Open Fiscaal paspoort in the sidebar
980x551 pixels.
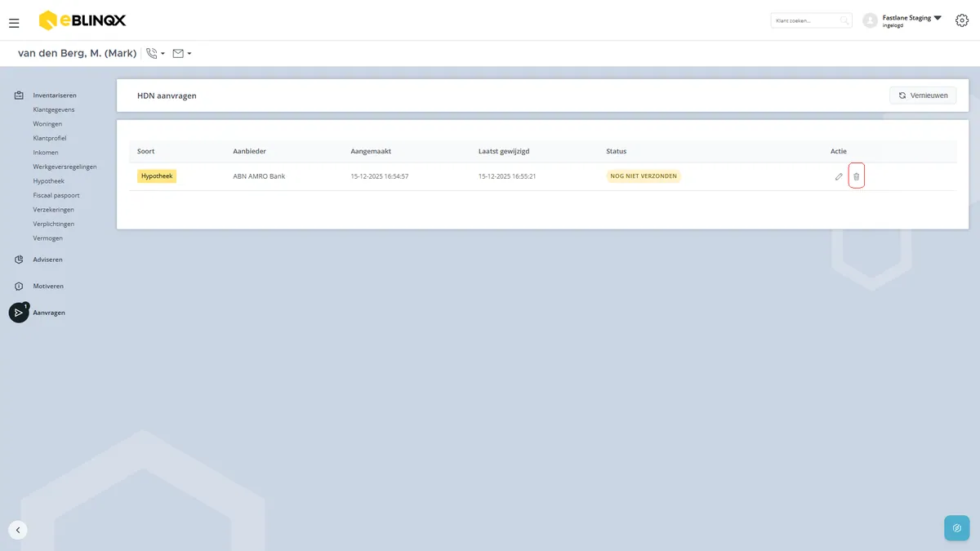[x=56, y=195]
